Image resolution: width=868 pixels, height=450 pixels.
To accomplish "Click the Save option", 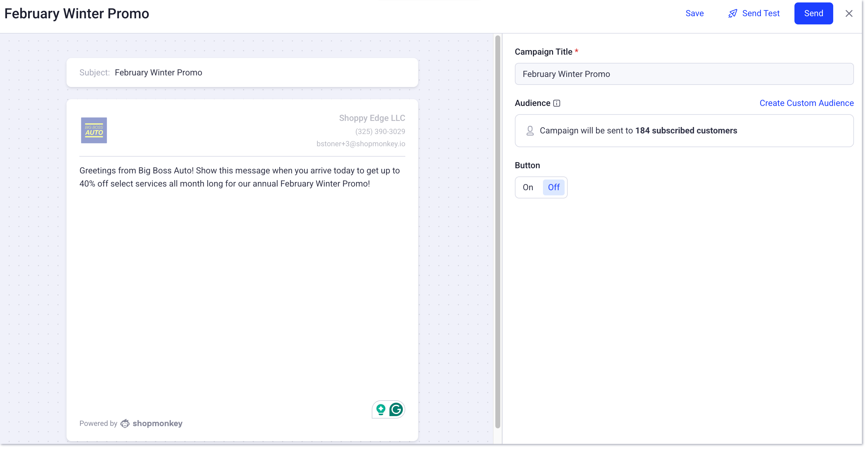I will point(695,13).
